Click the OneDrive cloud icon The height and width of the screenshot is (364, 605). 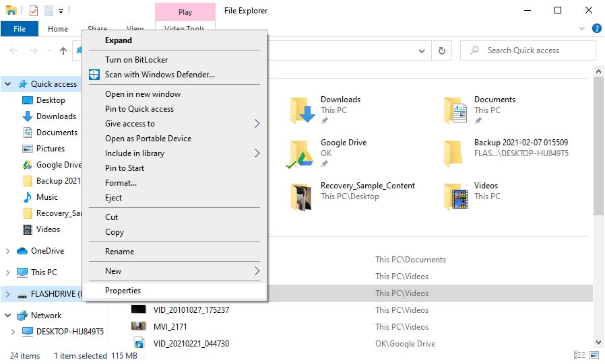pyautogui.click(x=22, y=251)
